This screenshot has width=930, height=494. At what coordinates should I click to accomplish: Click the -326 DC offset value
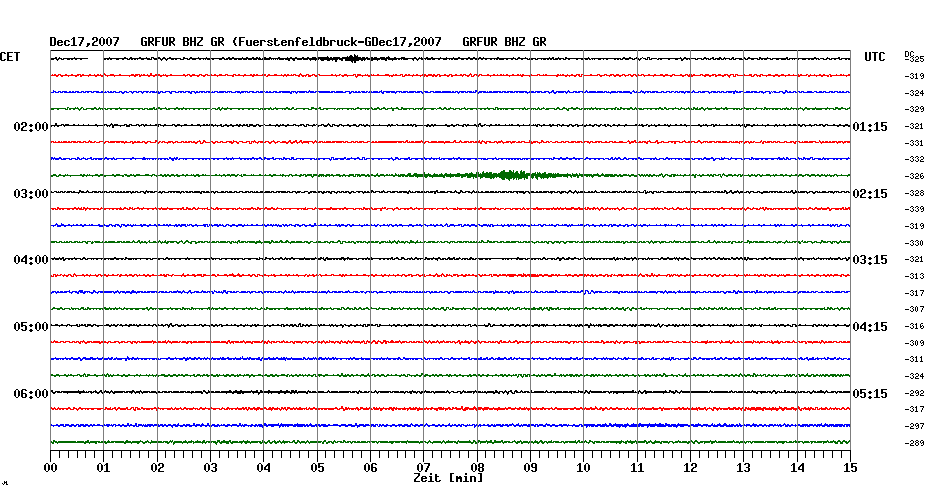[x=914, y=176]
